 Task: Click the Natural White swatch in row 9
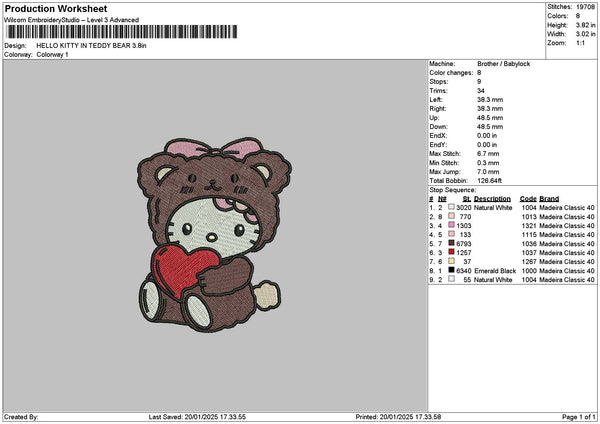point(452,279)
